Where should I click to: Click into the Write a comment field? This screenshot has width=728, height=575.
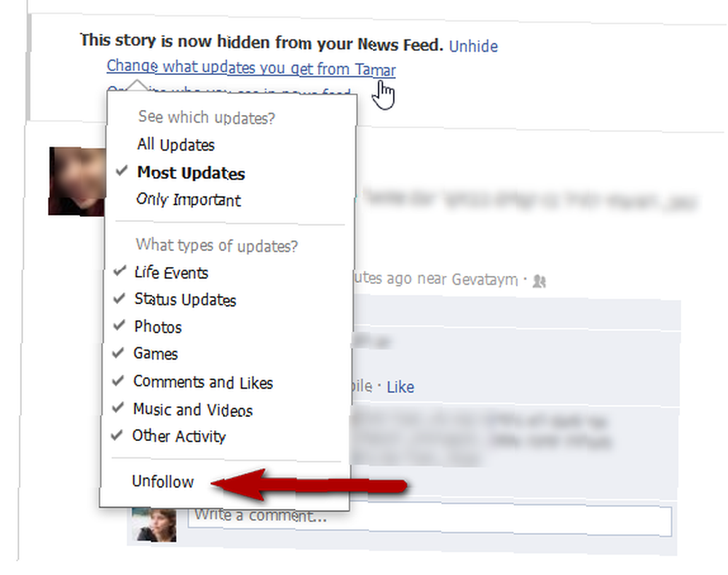coord(430,520)
